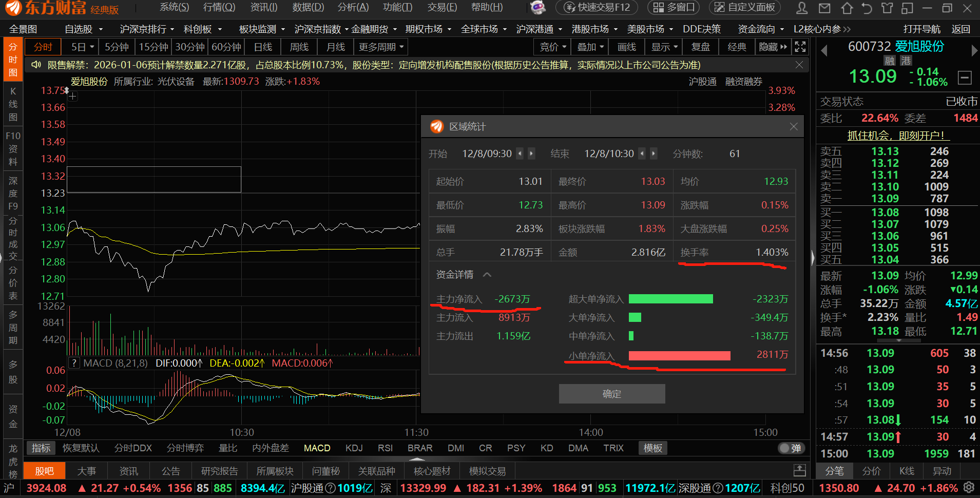Open the skin theme shirt icon
The height and width of the screenshot is (498, 980).
click(x=887, y=8)
